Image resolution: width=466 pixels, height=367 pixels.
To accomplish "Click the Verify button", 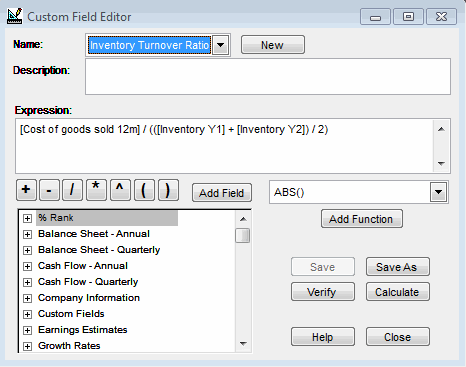I will click(323, 292).
